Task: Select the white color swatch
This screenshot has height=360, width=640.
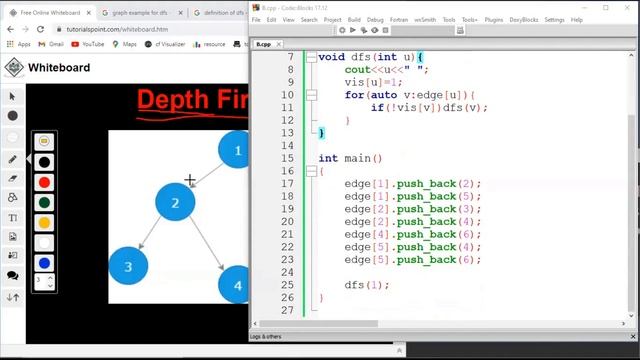Action: (x=44, y=243)
